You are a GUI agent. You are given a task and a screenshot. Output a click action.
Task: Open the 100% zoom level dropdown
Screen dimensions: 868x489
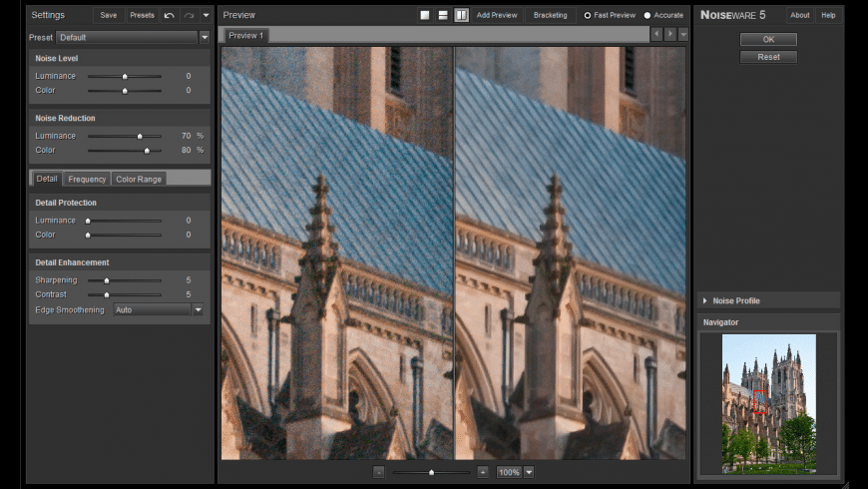pos(529,472)
